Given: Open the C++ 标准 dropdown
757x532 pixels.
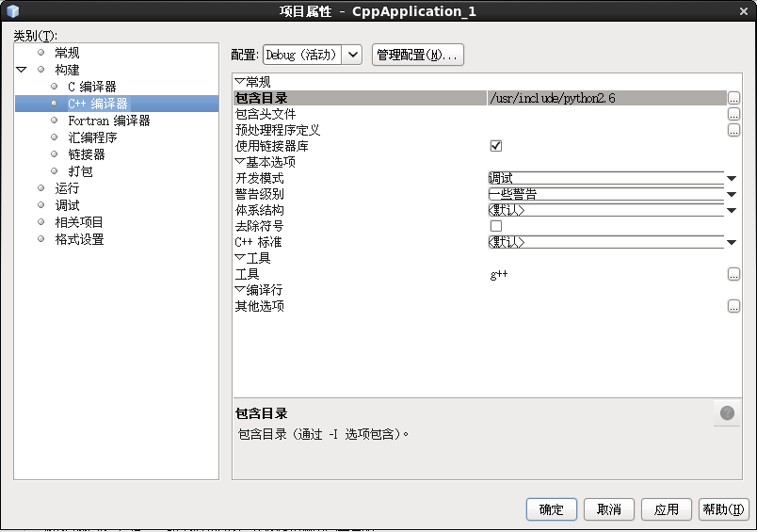Looking at the screenshot, I should (x=731, y=242).
